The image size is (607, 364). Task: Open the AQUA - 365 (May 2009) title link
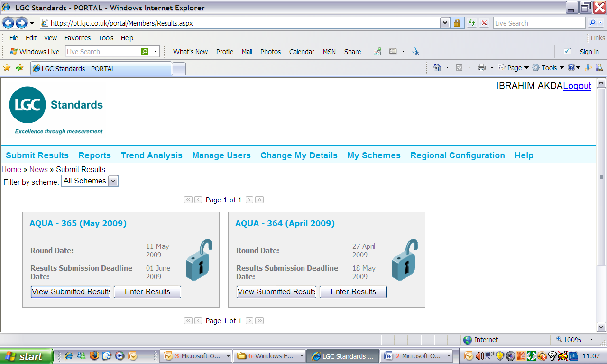(78, 223)
